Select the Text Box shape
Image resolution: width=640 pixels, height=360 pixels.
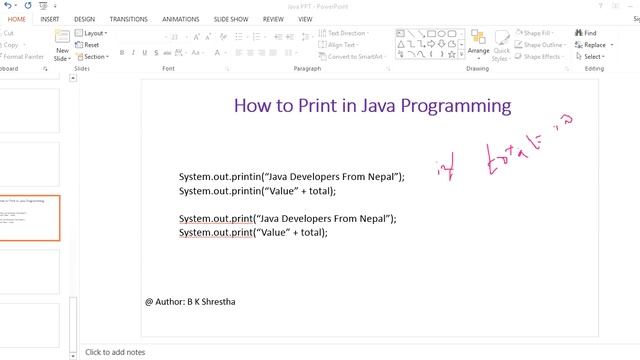click(400, 33)
